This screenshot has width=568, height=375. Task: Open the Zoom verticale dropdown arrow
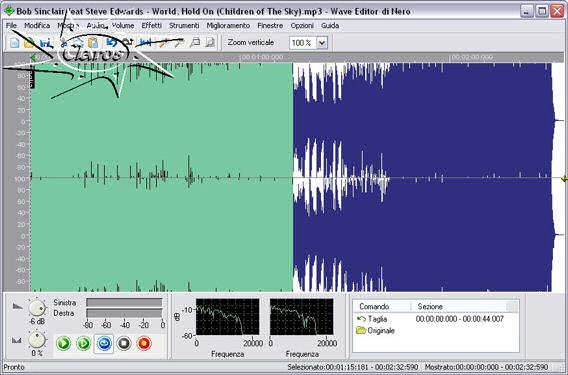[x=322, y=43]
